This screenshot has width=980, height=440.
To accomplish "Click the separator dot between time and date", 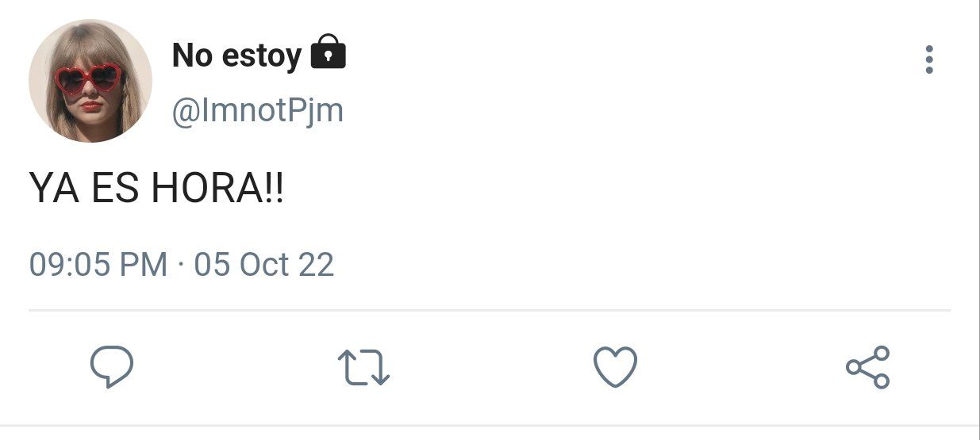I will point(181,265).
